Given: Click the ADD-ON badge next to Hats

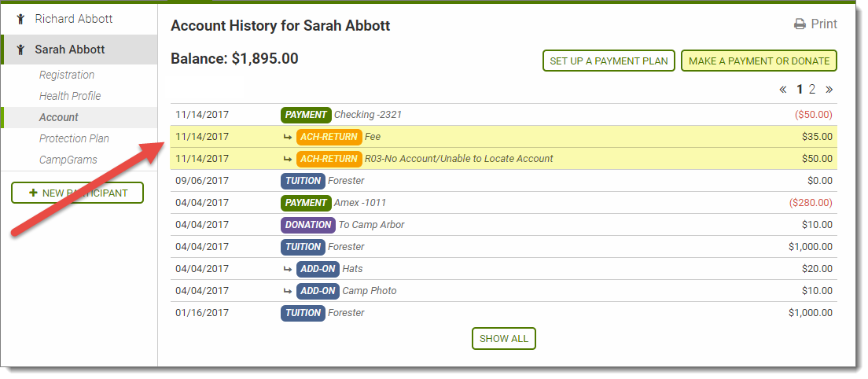Looking at the screenshot, I should (x=318, y=269).
